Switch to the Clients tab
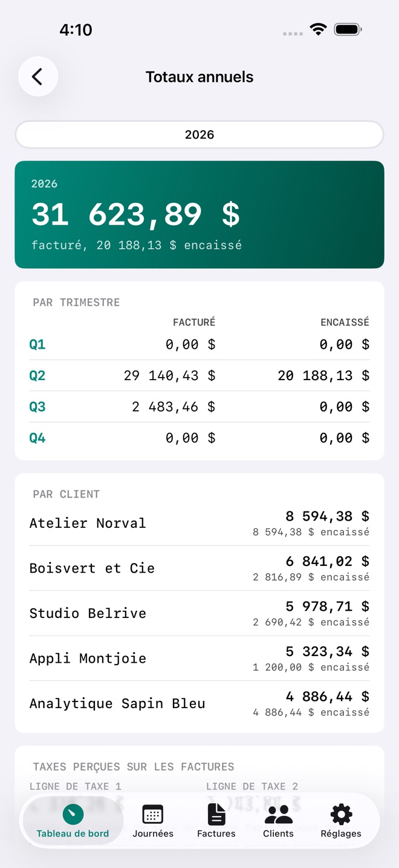 click(278, 821)
